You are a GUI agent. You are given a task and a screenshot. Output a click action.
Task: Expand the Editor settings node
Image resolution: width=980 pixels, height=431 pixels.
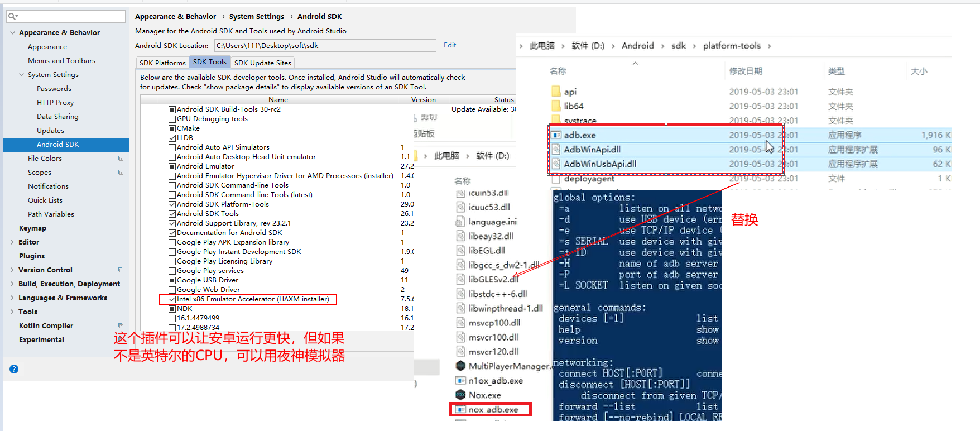click(12, 242)
